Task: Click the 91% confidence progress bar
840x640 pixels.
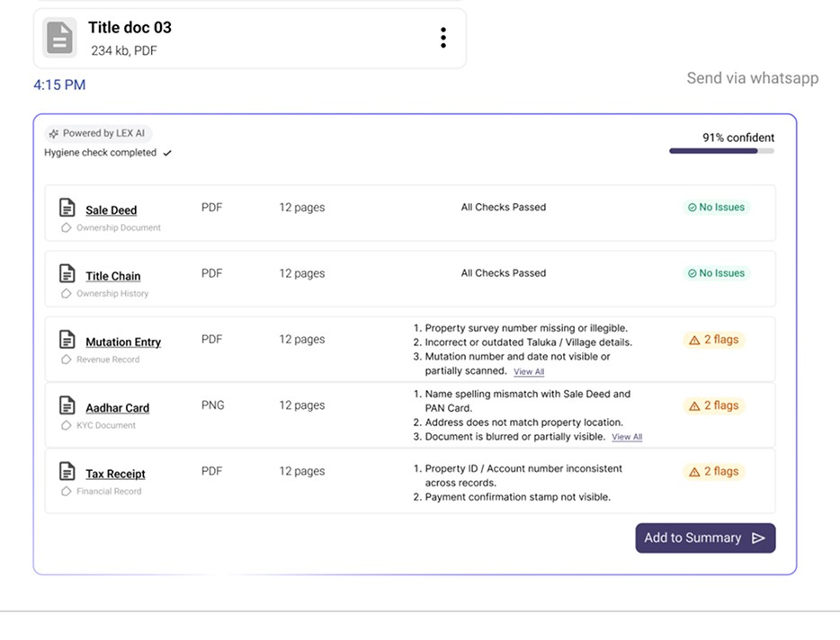Action: [721, 151]
